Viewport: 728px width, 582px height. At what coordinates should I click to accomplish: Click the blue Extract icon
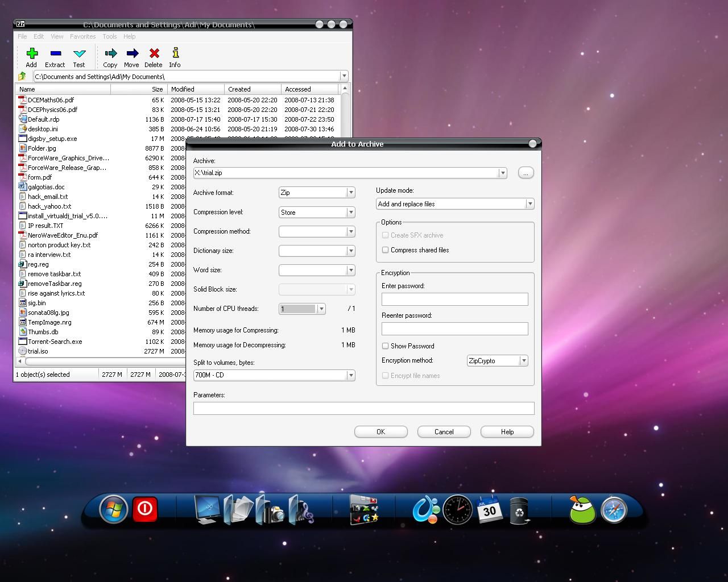click(x=55, y=53)
